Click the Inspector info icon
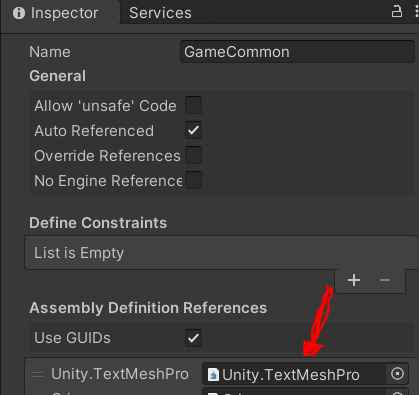The height and width of the screenshot is (395, 419). 19,13
